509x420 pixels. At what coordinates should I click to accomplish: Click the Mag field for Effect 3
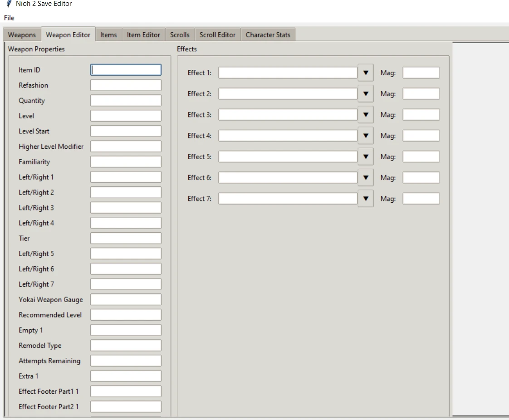(x=421, y=115)
